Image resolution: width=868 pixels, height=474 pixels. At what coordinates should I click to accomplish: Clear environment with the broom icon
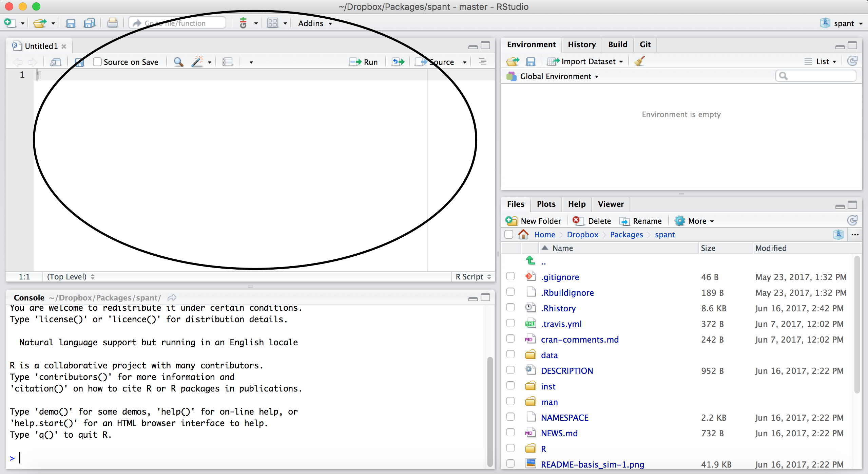point(639,61)
